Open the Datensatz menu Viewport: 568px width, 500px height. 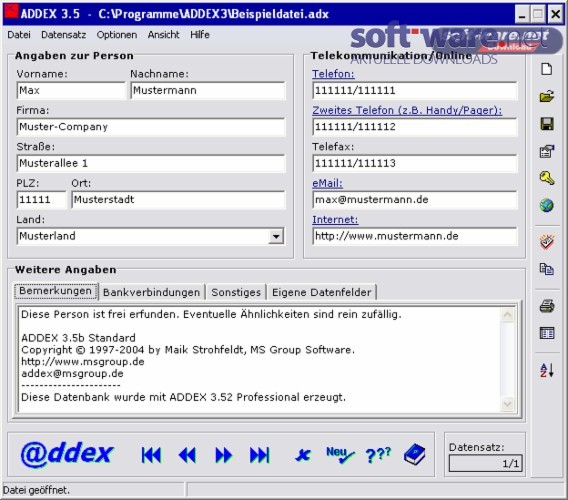pyautogui.click(x=63, y=35)
